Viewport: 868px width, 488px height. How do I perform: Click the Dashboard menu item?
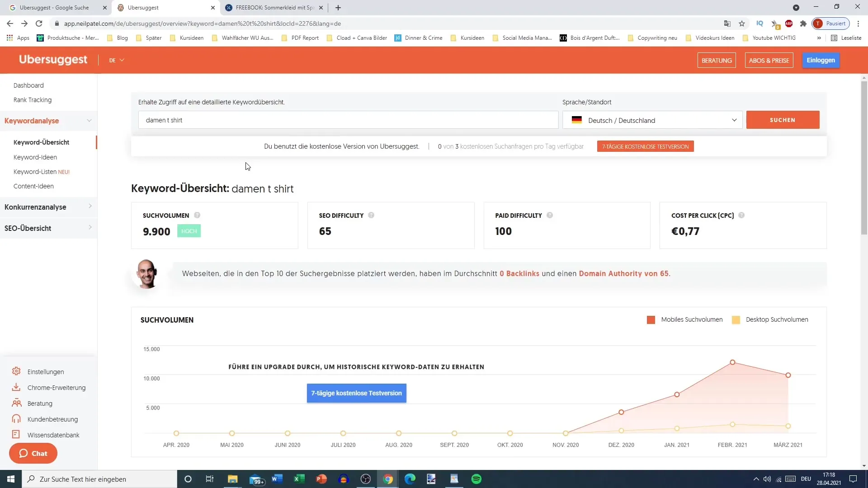[x=28, y=84]
